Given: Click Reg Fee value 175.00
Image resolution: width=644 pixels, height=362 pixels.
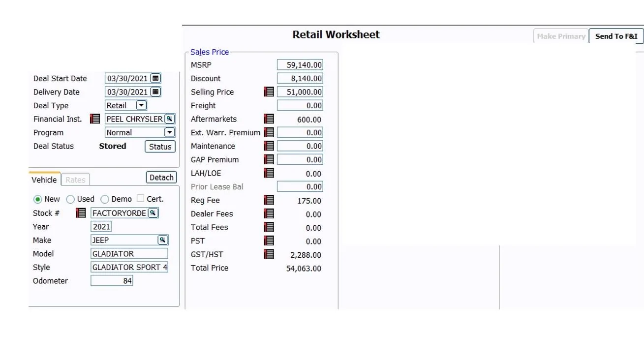Looking at the screenshot, I should click(309, 201).
